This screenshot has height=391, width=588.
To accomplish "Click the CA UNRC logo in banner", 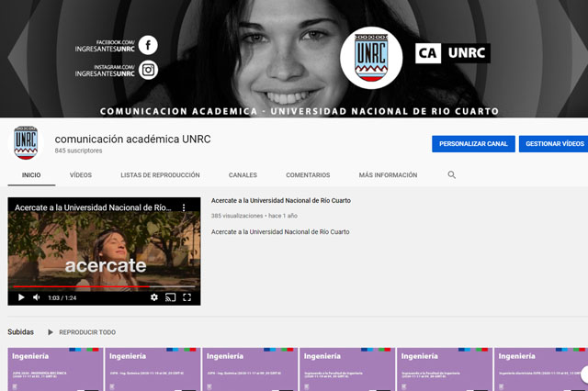I will (x=453, y=53).
